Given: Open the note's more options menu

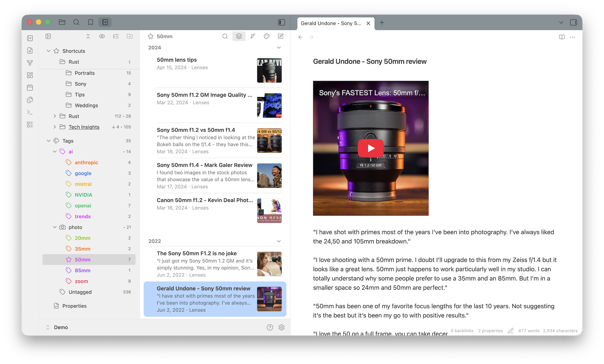Looking at the screenshot, I should click(x=573, y=37).
